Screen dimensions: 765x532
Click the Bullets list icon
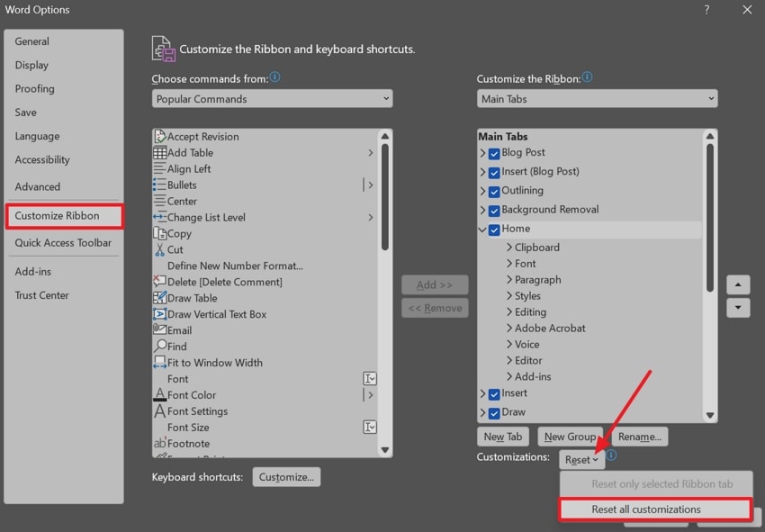pos(159,185)
